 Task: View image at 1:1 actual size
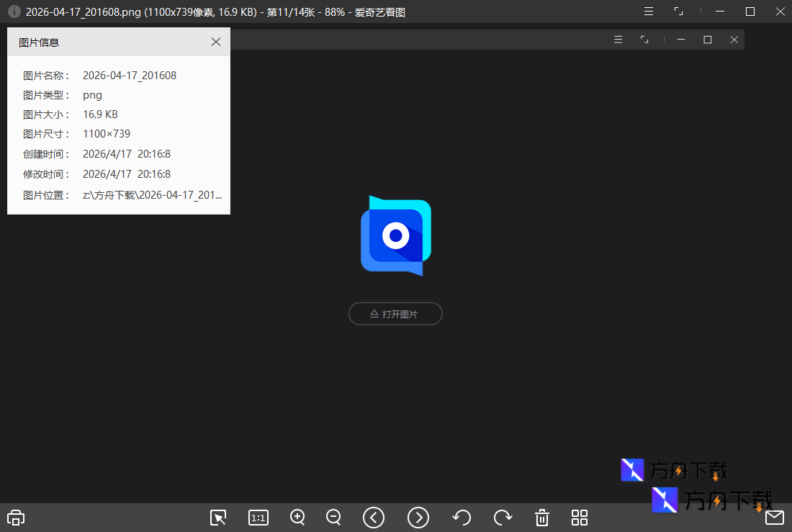click(x=258, y=518)
